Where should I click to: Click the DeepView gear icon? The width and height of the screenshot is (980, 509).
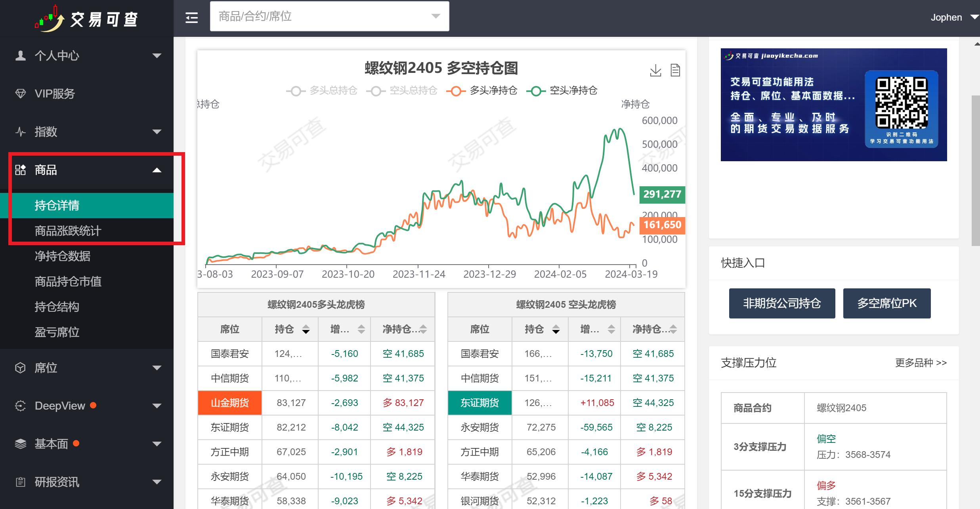(21, 405)
